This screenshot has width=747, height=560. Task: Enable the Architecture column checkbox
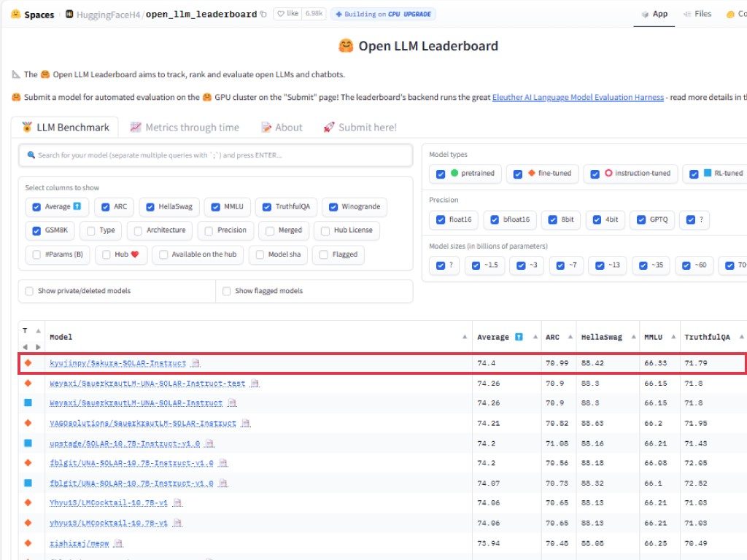point(138,231)
